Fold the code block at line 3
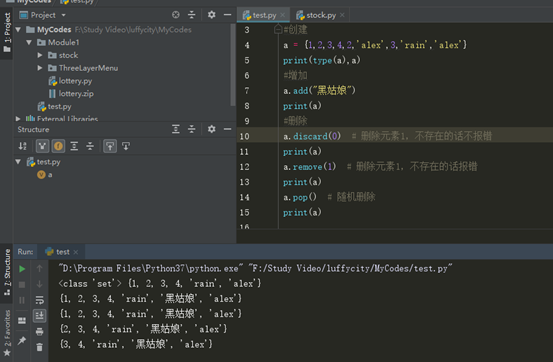Image resolution: width=553 pixels, height=362 pixels. 278,29
